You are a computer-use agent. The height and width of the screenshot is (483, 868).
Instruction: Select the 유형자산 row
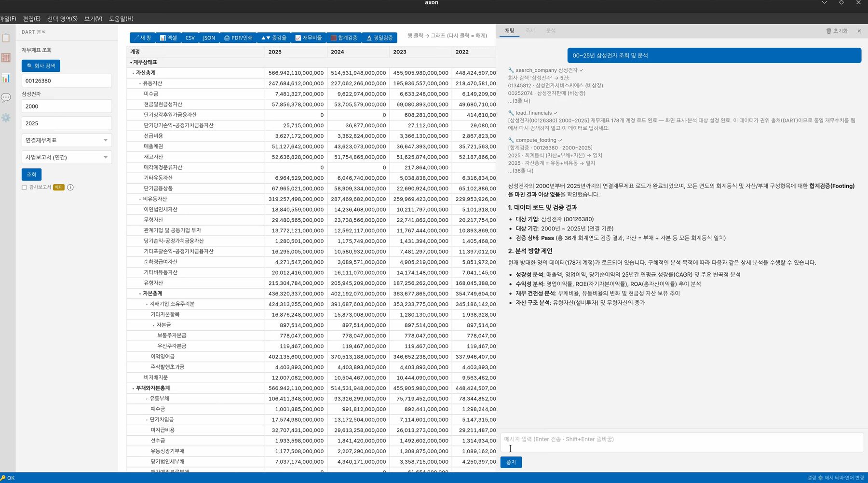(311, 283)
